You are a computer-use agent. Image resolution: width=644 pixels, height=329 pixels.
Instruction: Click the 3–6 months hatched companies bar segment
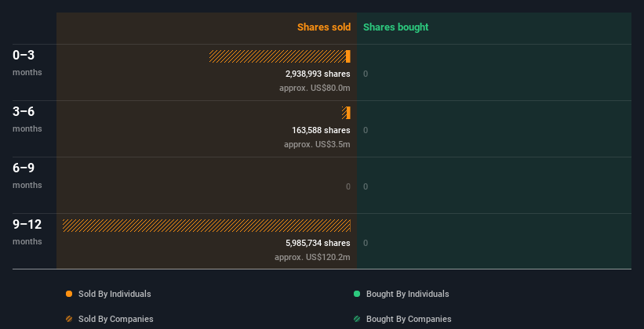pos(344,113)
